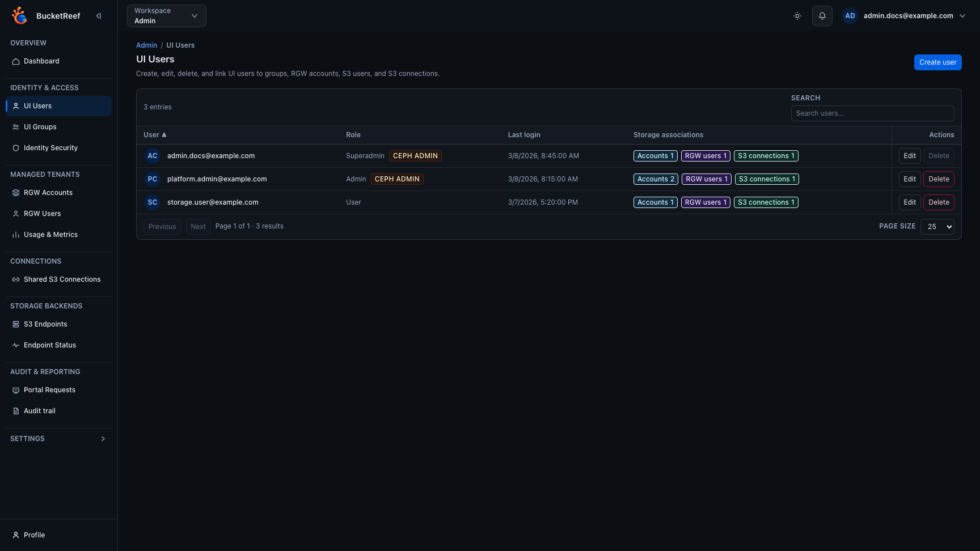
Task: Open the notifications bell
Action: click(822, 16)
